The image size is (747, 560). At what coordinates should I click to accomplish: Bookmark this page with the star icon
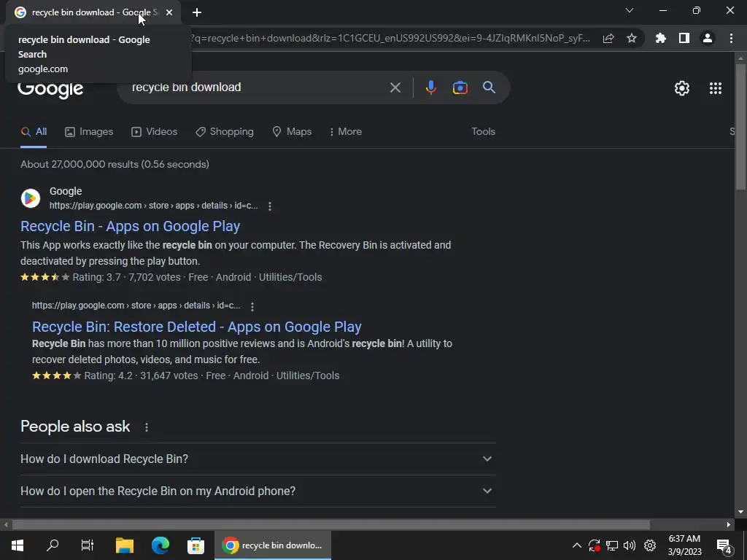coord(632,39)
